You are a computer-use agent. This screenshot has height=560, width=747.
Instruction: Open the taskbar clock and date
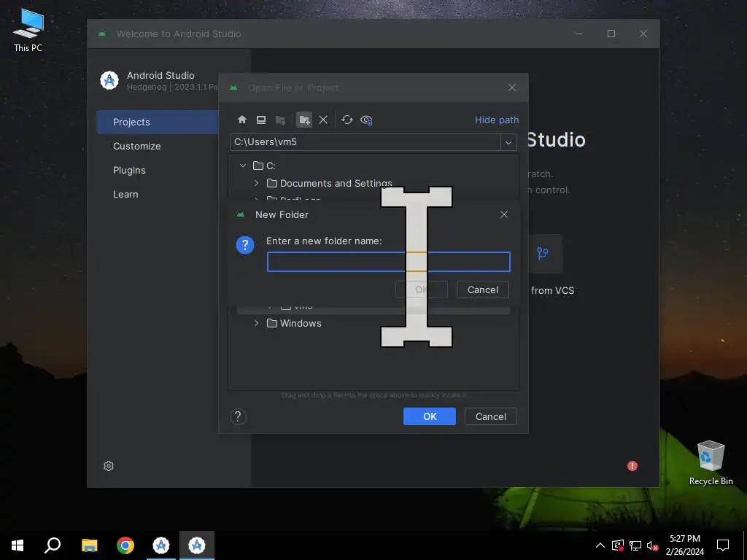click(x=684, y=545)
